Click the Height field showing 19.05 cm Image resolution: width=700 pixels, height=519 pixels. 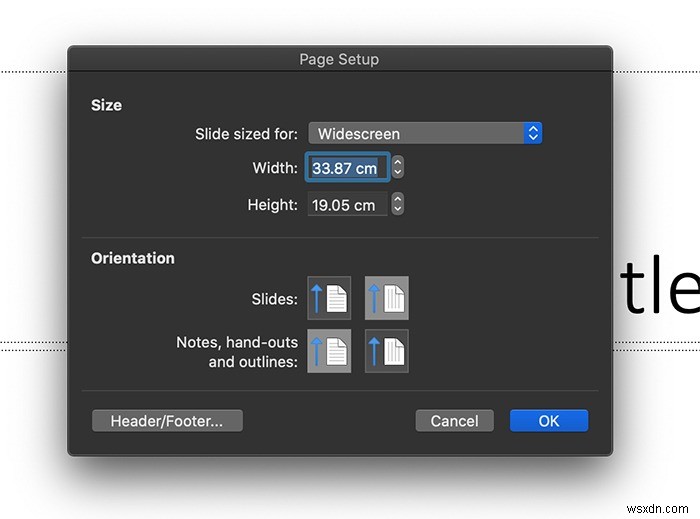click(347, 205)
